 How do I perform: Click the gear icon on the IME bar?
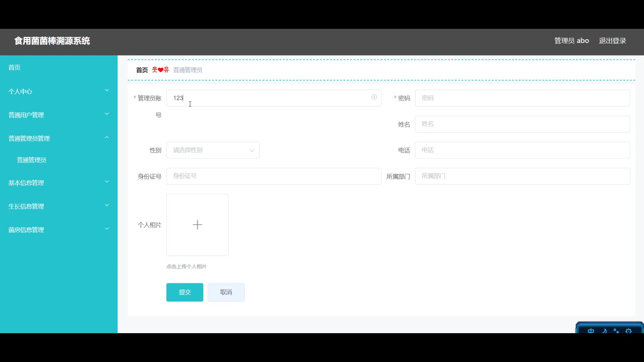pos(629,330)
